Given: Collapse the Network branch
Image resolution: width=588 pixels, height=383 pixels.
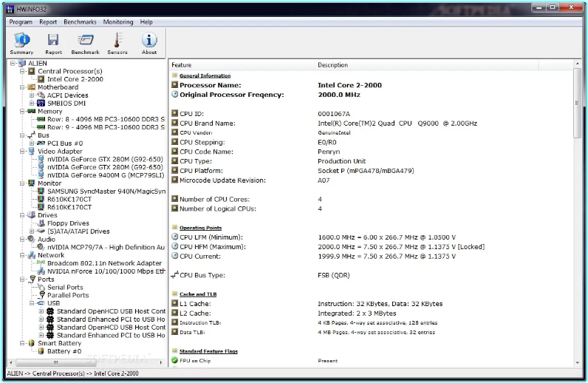Looking at the screenshot, I should 22,255.
